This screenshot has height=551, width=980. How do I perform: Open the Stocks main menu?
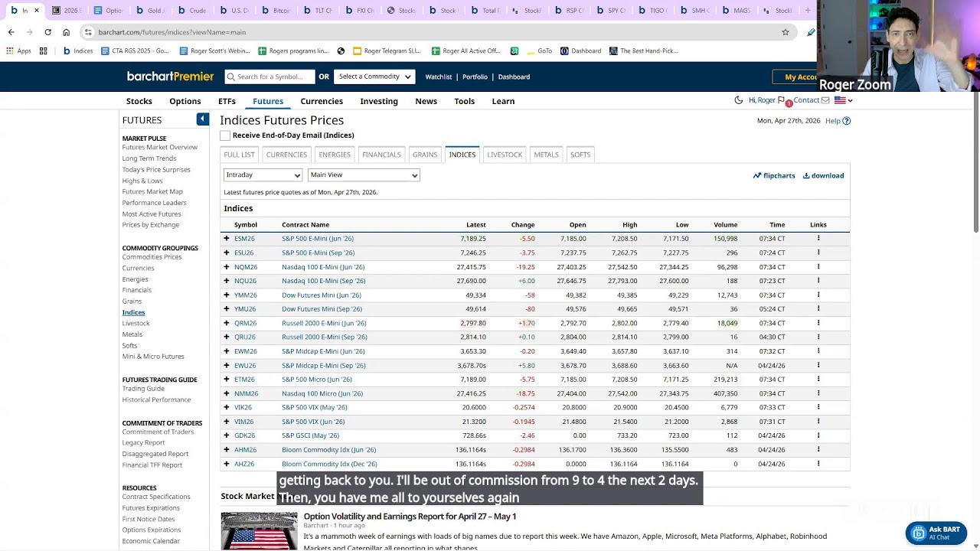[x=139, y=101]
